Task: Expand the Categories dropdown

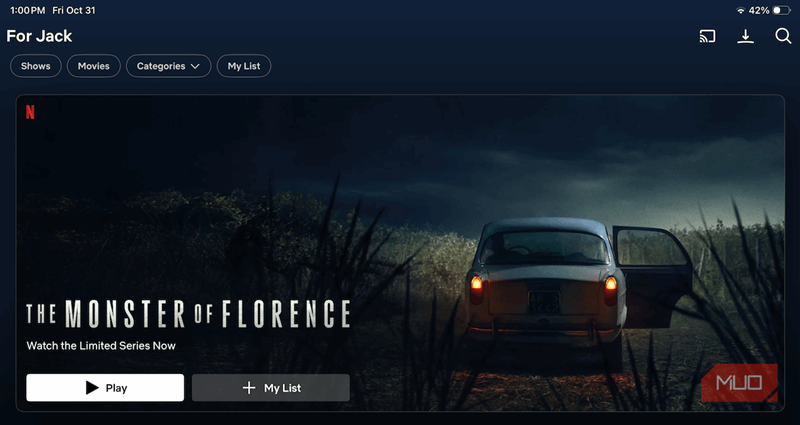Action: (x=168, y=66)
